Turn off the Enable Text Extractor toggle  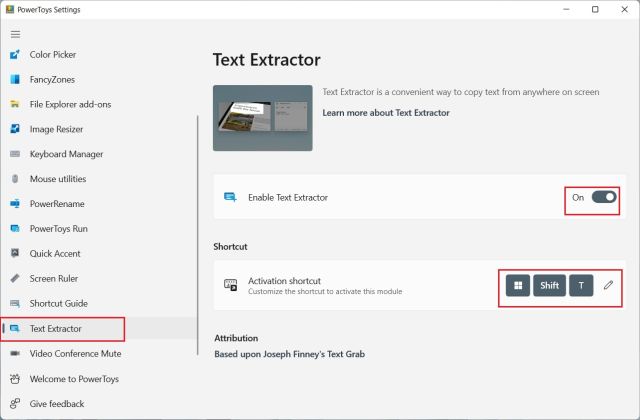pos(604,197)
